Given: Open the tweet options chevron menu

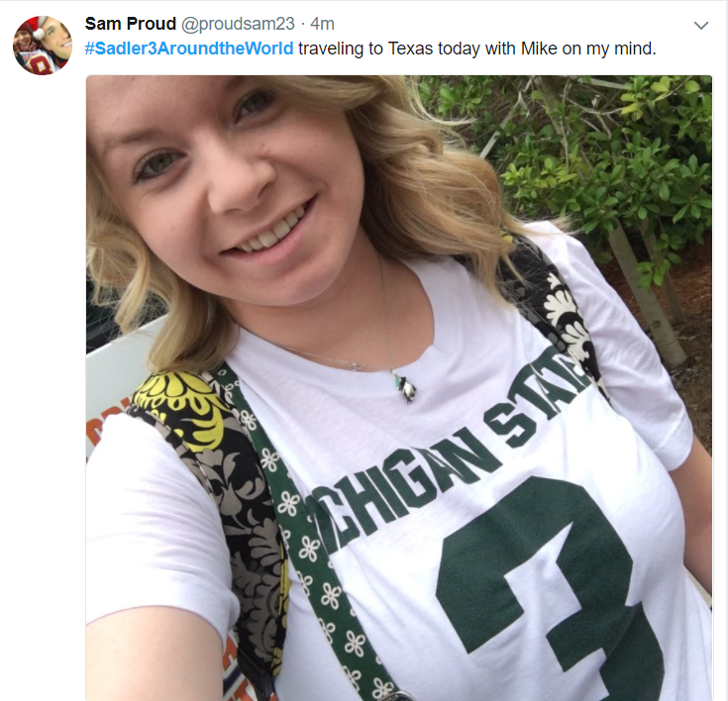Looking at the screenshot, I should click(x=701, y=25).
